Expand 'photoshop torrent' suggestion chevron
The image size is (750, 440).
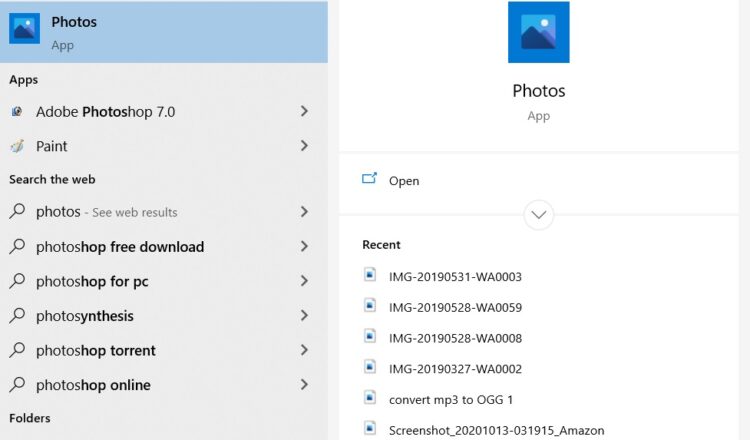click(x=304, y=350)
